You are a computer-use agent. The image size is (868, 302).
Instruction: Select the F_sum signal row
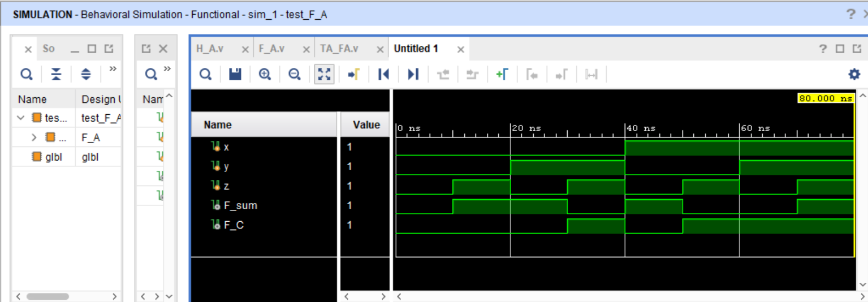click(241, 205)
